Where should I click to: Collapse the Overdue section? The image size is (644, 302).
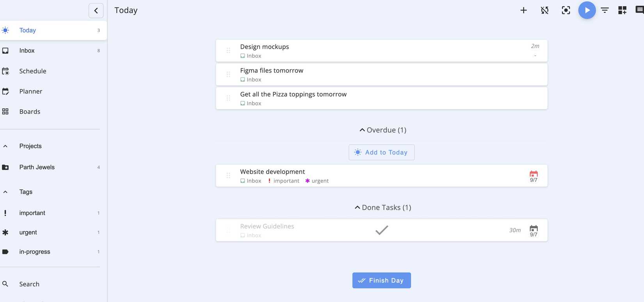[382, 130]
